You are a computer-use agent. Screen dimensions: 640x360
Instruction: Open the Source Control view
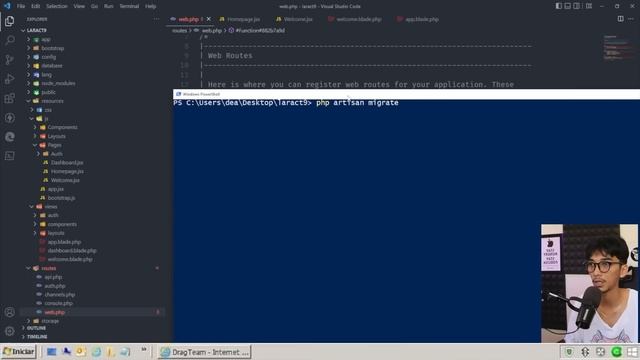(9, 60)
